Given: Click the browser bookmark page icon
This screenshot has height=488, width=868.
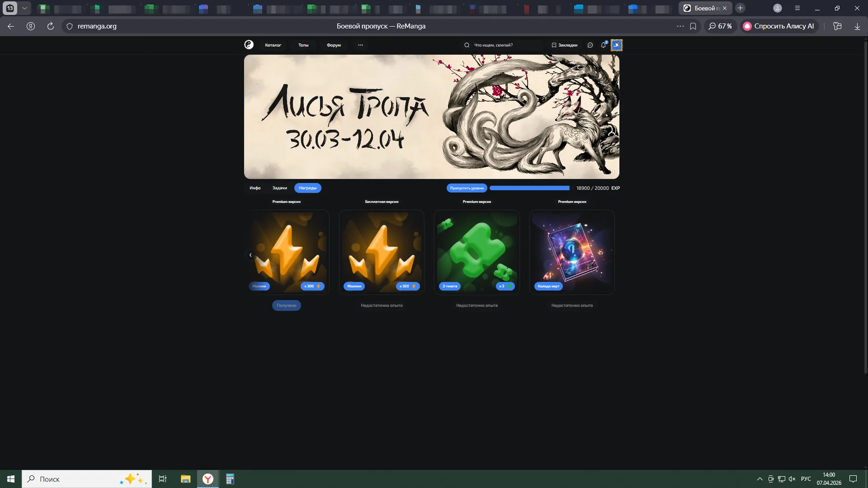Looking at the screenshot, I should tap(693, 26).
